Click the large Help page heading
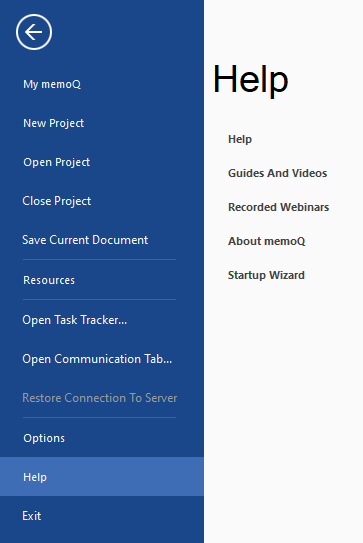This screenshot has width=363, height=543. (250, 79)
